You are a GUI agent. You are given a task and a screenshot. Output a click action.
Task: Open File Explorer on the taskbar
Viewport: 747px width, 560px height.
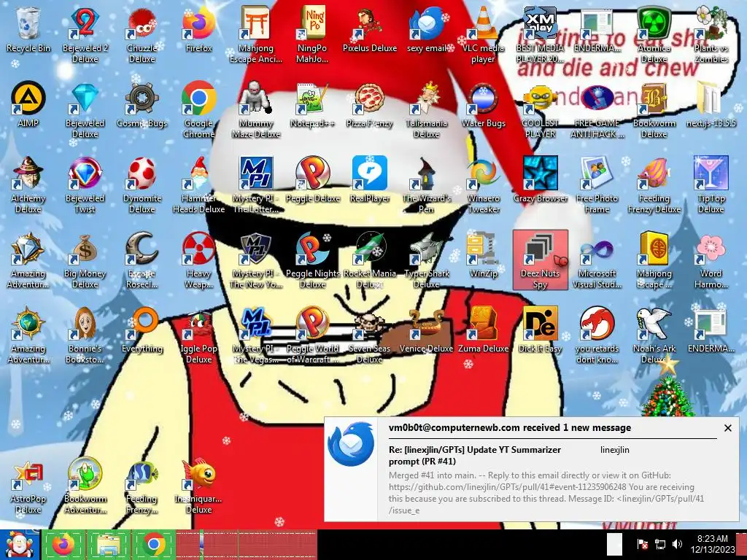coord(108,544)
